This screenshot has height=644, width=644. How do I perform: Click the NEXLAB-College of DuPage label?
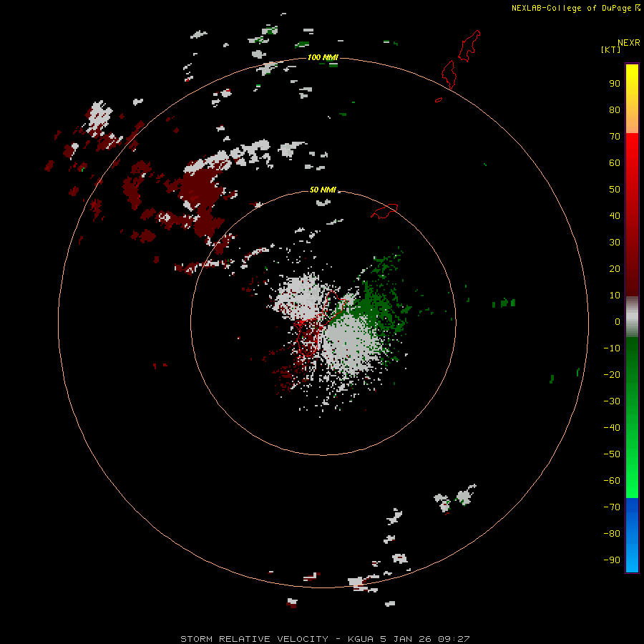pyautogui.click(x=576, y=8)
